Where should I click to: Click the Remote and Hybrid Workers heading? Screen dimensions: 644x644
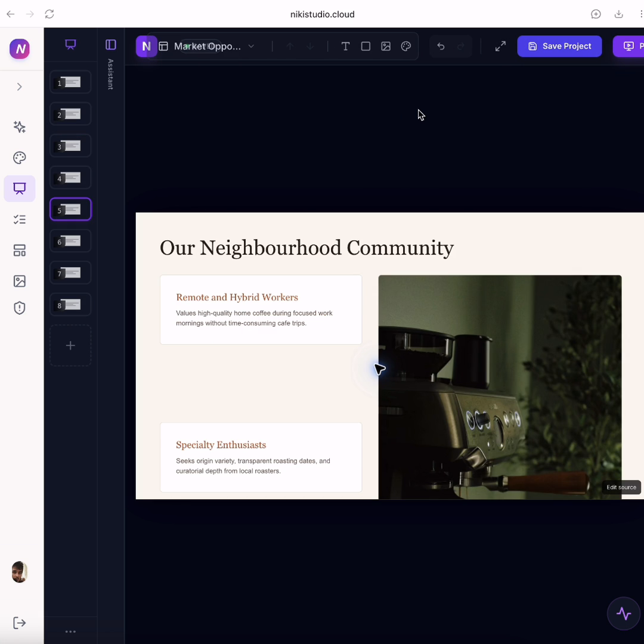[237, 298]
